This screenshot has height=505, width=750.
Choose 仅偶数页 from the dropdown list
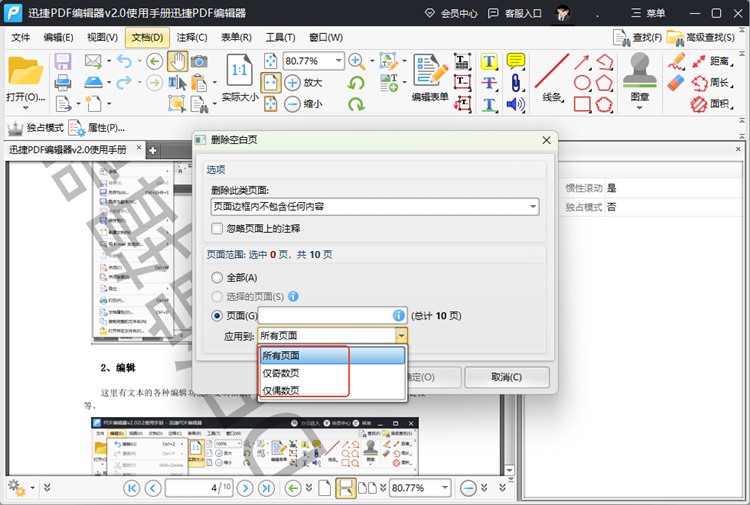[x=333, y=390]
